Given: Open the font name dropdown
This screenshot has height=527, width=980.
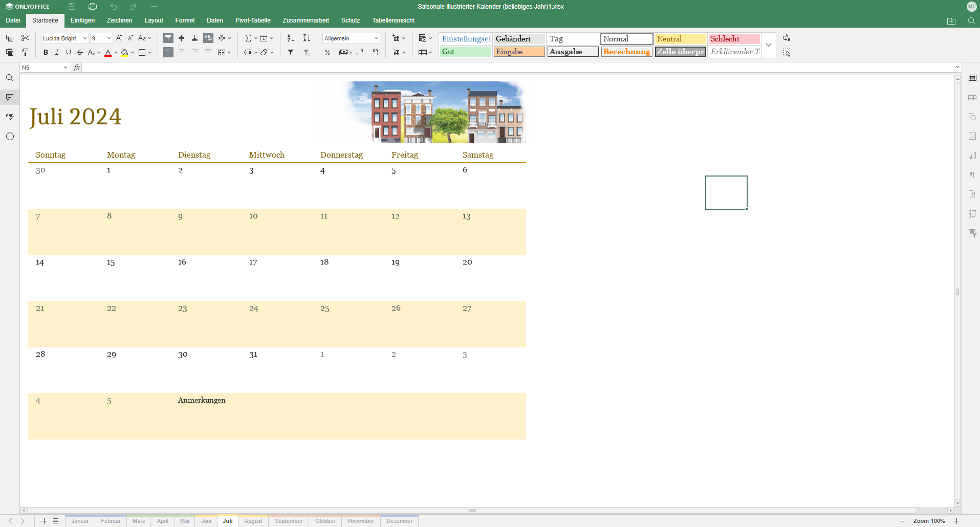Looking at the screenshot, I should [85, 38].
